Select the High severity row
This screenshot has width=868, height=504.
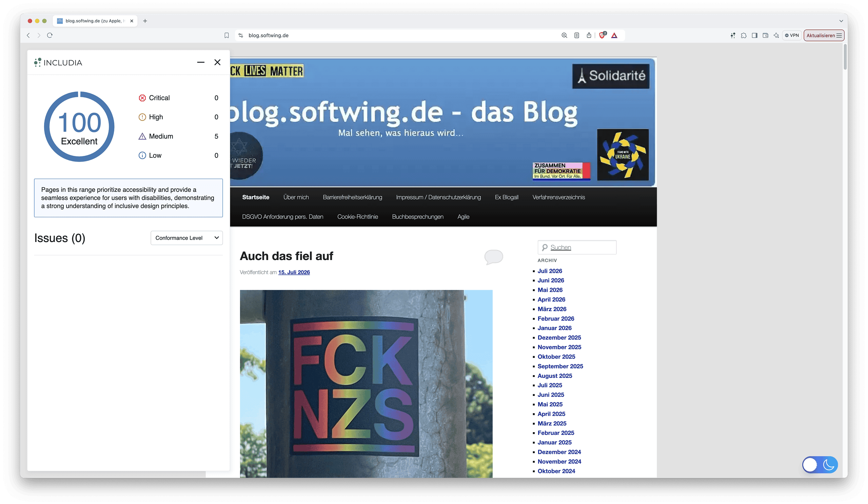pyautogui.click(x=178, y=117)
